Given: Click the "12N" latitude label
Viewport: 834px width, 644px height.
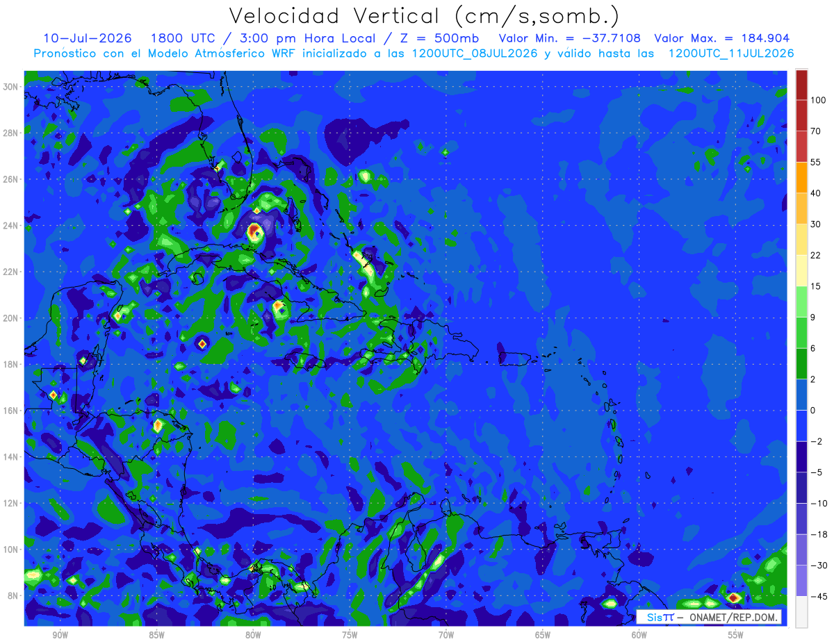Looking at the screenshot, I should coord(11,503).
